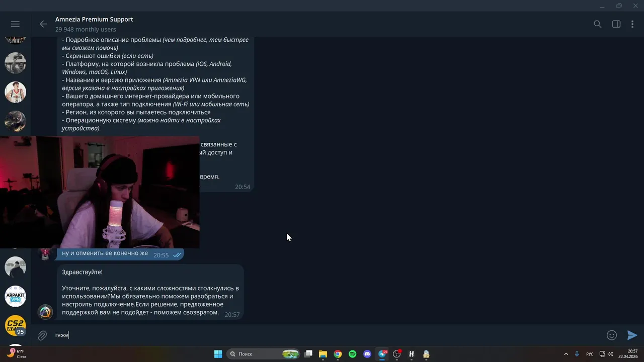The height and width of the screenshot is (362, 644).
Task: Open the OBS Studio taskbar icon
Action: point(396,354)
